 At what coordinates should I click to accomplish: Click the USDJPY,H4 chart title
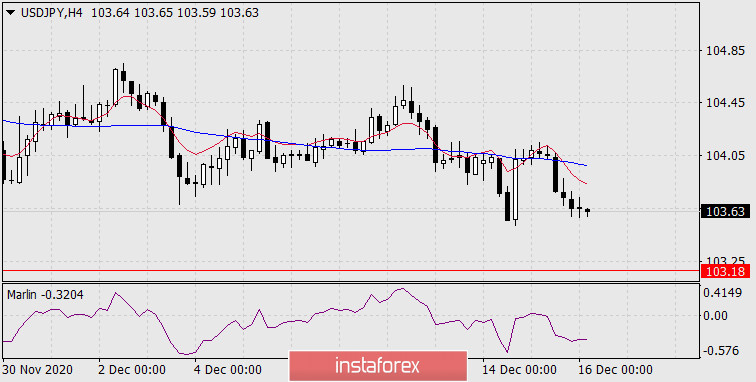[x=52, y=13]
